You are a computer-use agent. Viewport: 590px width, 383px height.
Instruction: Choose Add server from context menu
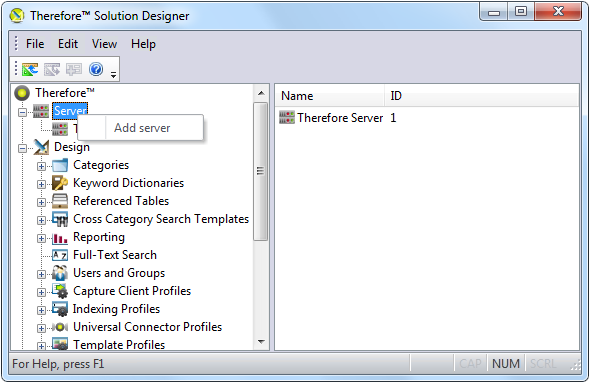click(140, 128)
